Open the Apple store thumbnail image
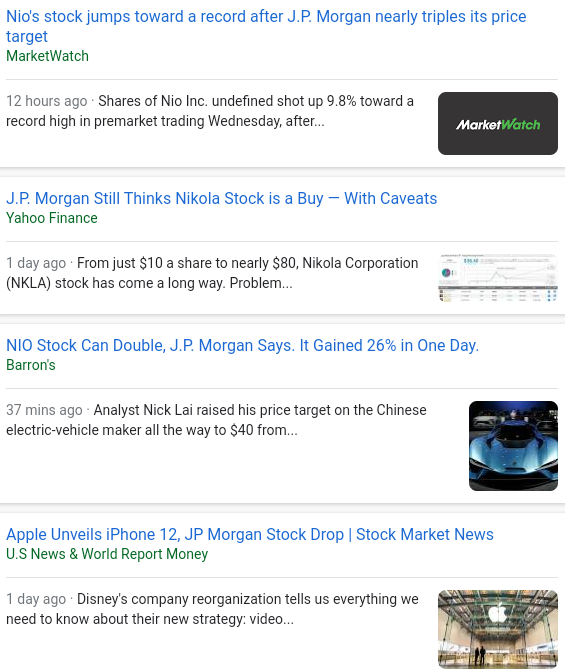565x672 pixels. coord(498,629)
